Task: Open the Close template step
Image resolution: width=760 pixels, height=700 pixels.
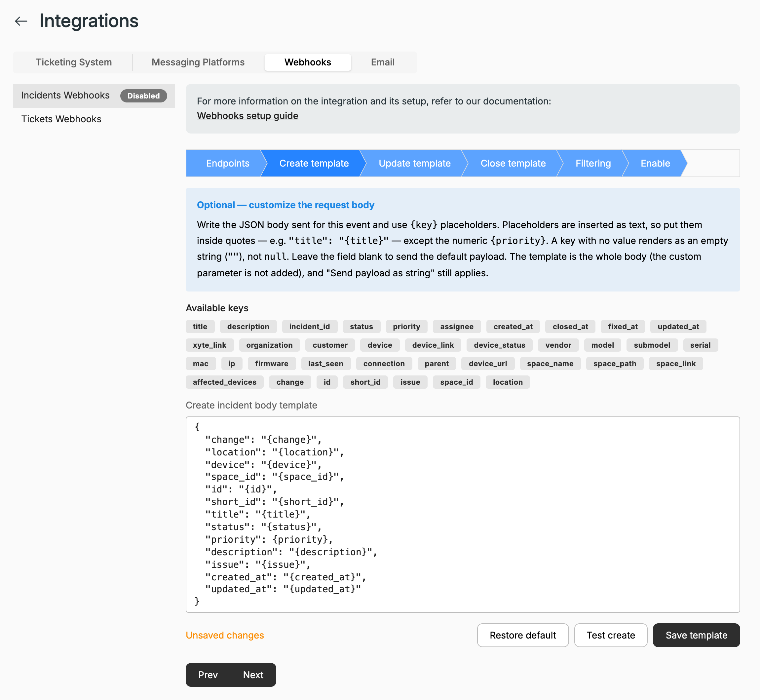Action: (513, 163)
